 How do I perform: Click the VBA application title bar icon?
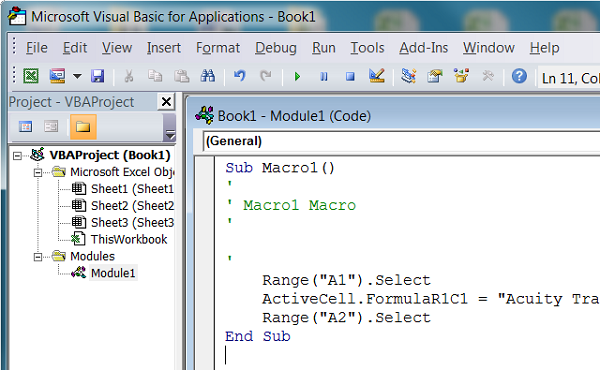[17, 17]
